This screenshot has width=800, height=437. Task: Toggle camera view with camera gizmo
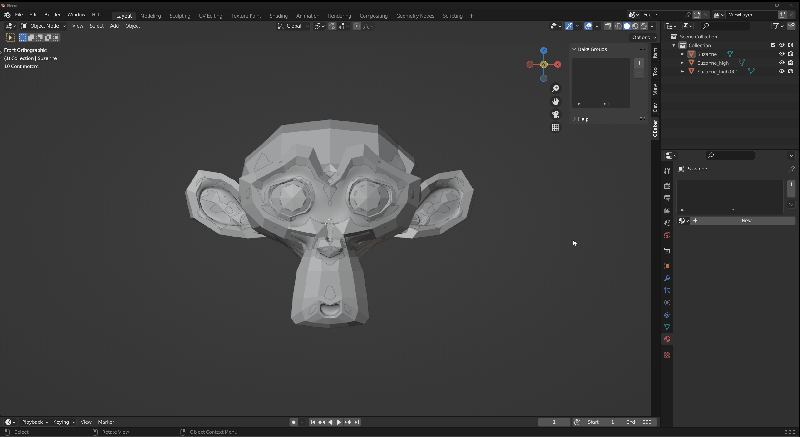tap(555, 114)
